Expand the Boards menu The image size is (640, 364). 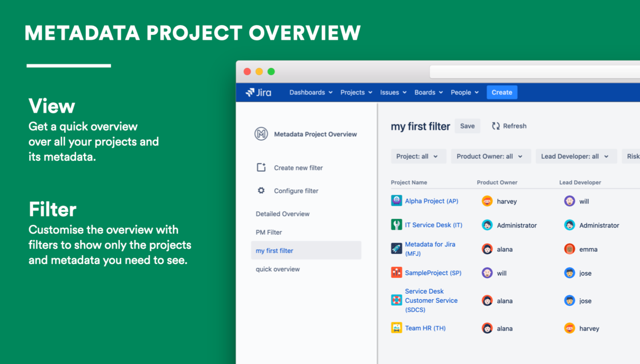click(x=428, y=92)
